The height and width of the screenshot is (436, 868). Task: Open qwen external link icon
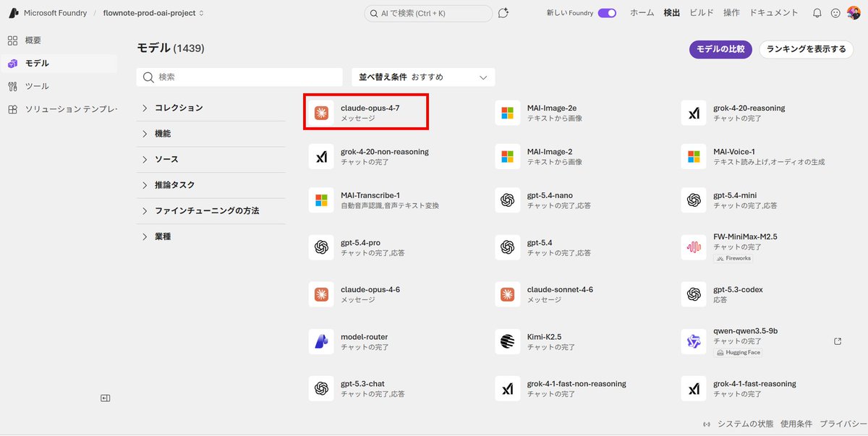(838, 341)
